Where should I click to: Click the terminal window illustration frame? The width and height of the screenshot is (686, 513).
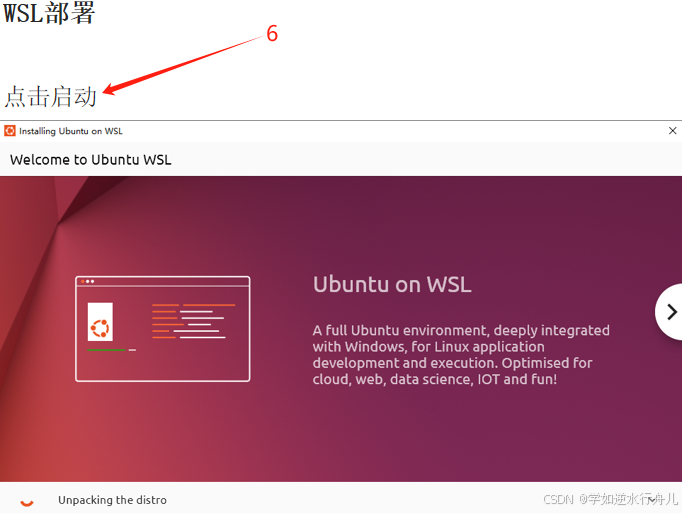pyautogui.click(x=163, y=329)
